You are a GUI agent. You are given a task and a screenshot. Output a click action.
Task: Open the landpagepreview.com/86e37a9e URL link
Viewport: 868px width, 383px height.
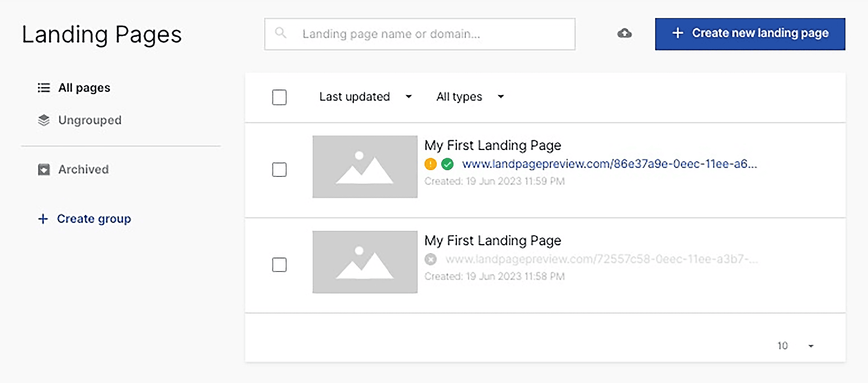[609, 164]
